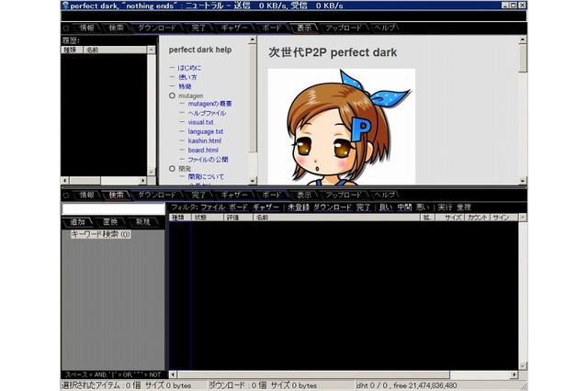Open the ボード tab in the lower pane
The image size is (588, 391).
271,195
